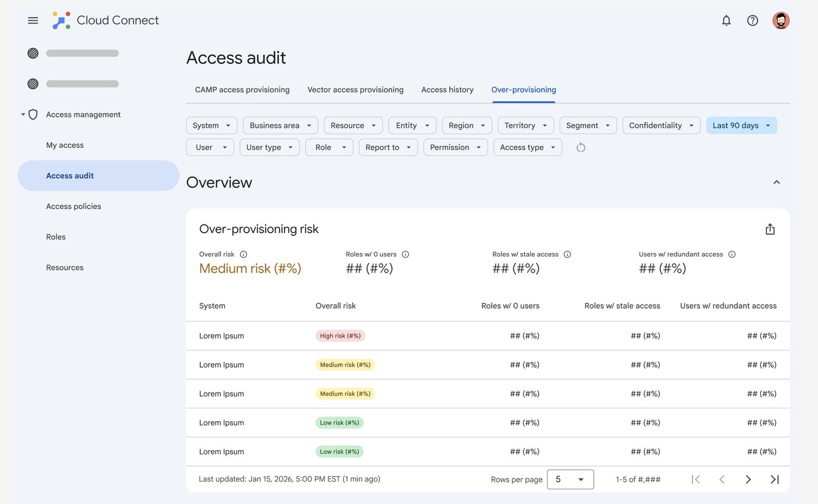Open the User type filter dropdown
Image resolution: width=818 pixels, height=504 pixels.
(269, 147)
